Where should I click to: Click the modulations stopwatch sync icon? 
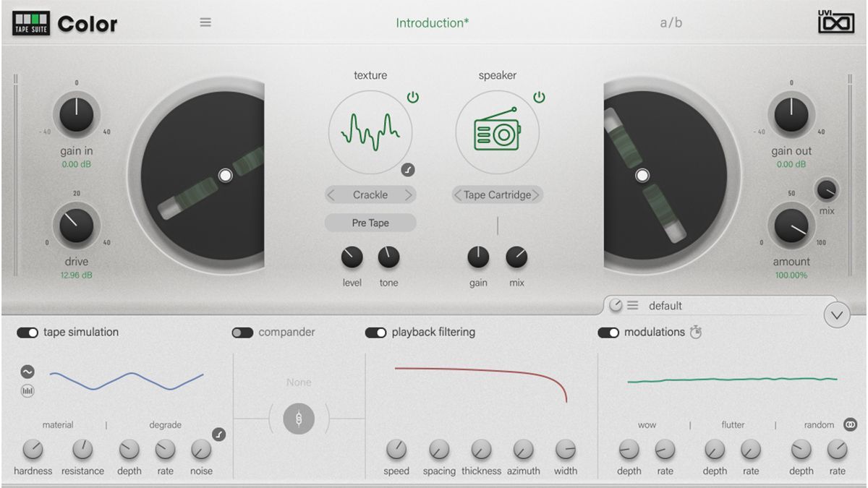696,333
